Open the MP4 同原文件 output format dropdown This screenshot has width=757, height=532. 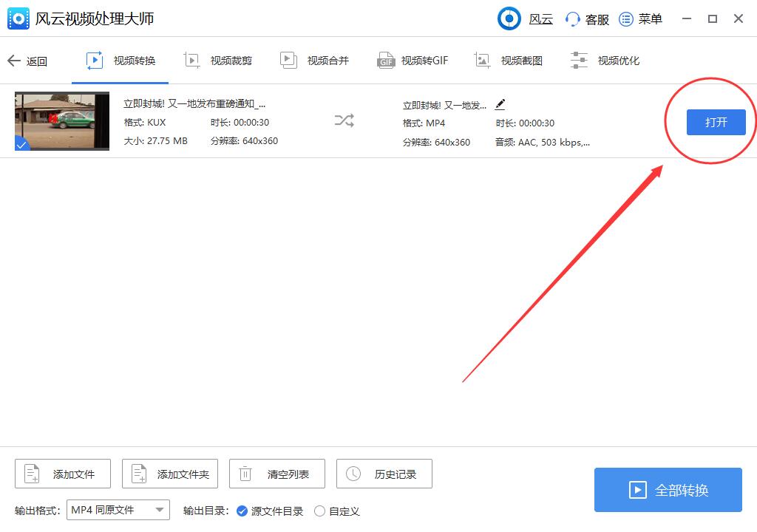point(118,509)
